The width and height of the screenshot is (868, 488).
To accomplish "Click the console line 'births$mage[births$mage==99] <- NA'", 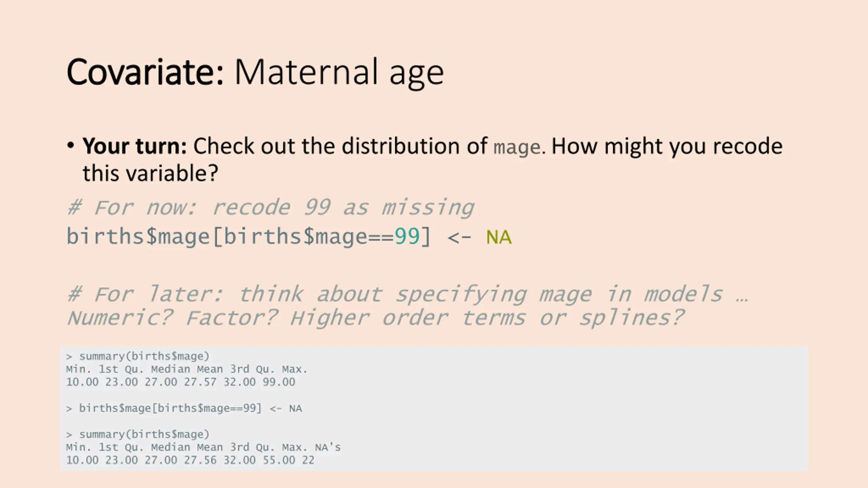I will point(190,408).
